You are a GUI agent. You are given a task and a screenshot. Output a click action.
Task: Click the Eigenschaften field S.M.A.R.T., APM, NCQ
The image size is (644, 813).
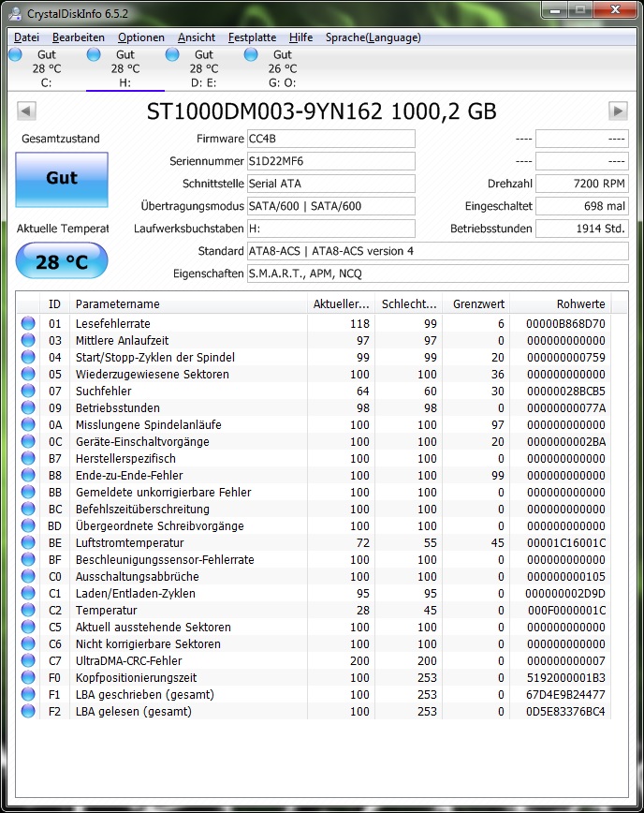click(438, 273)
